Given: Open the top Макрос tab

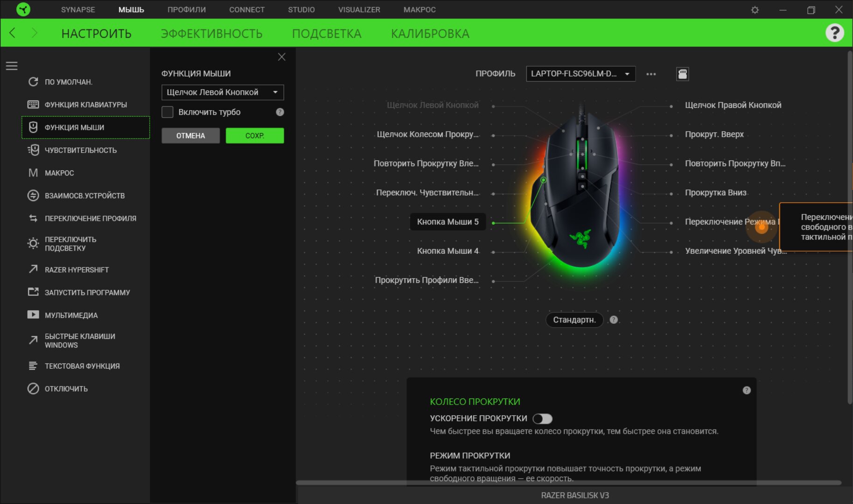Looking at the screenshot, I should click(420, 9).
